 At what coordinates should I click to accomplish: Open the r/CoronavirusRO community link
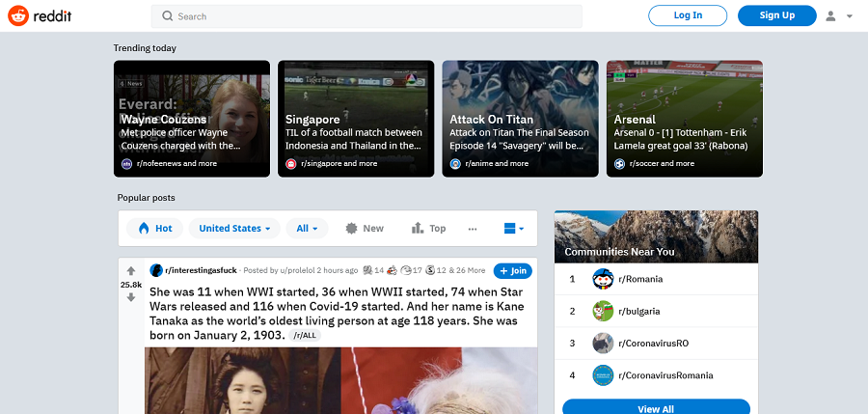(654, 344)
